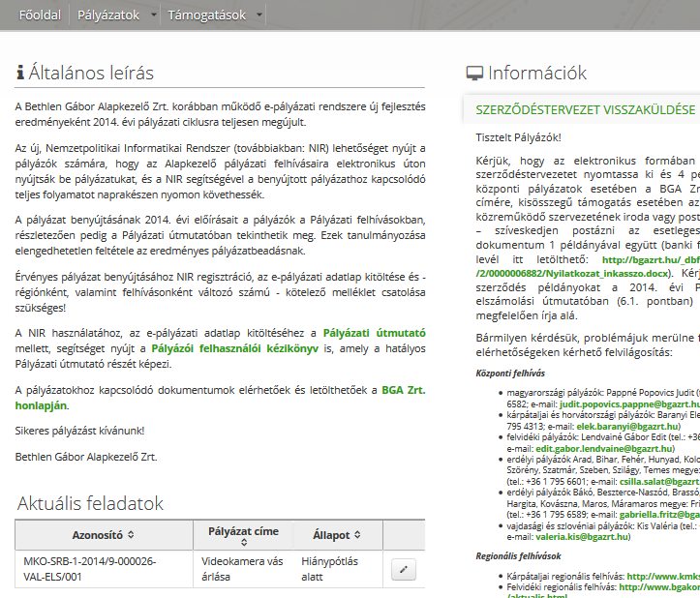
Task: Select the Videokamera vásárlása cell
Action: (243, 569)
